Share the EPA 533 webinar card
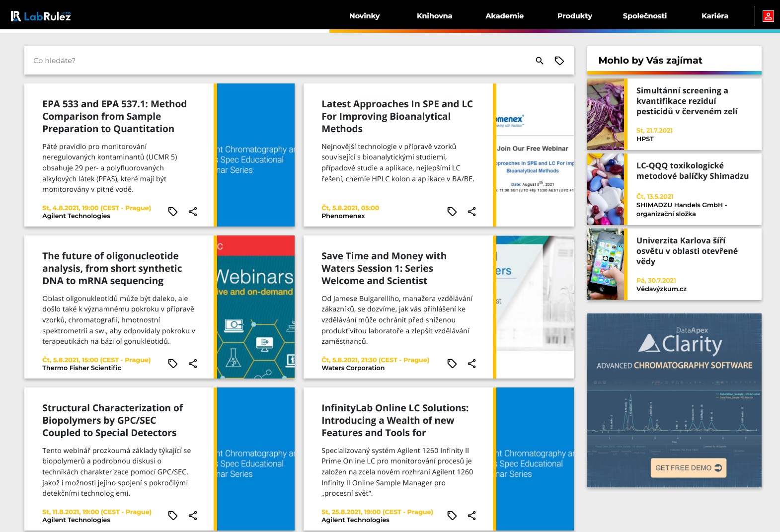The image size is (780, 532). click(193, 212)
